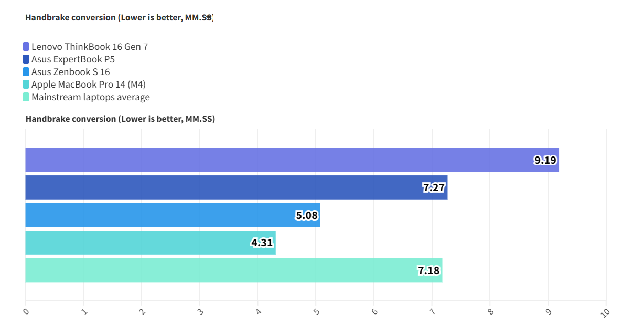This screenshot has height=324, width=644.
Task: Click the x-axis tick label 5
Action: [x=316, y=311]
